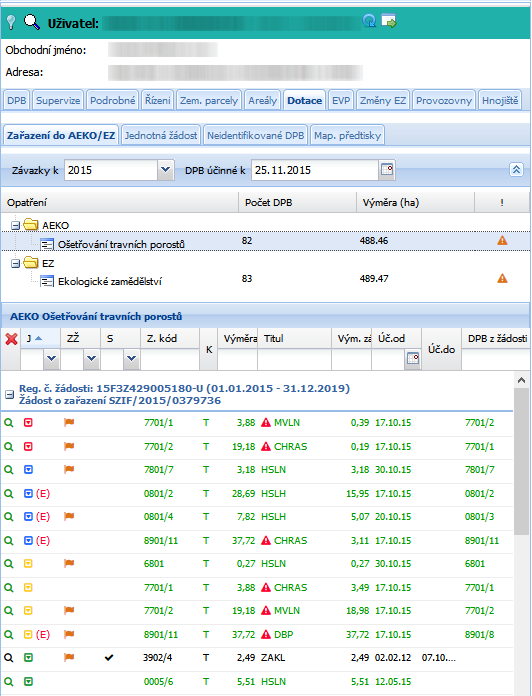Select the Jednotná žádost subtab

161,135
